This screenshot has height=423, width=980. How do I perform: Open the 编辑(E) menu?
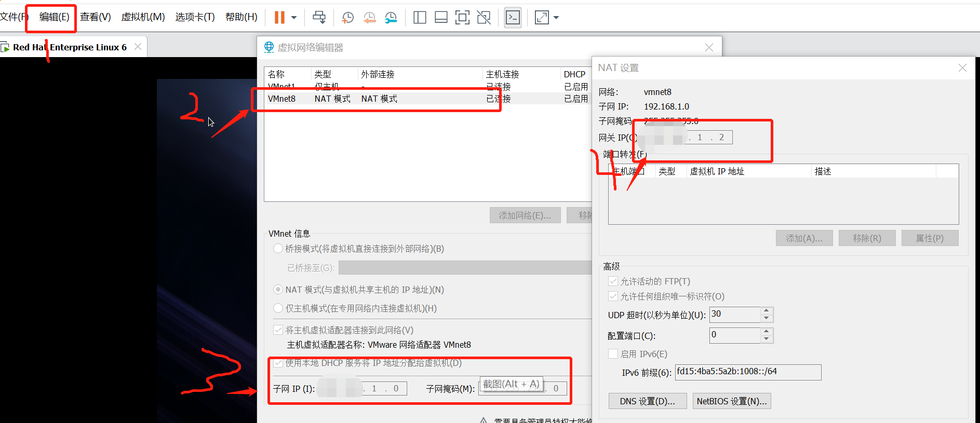(54, 17)
